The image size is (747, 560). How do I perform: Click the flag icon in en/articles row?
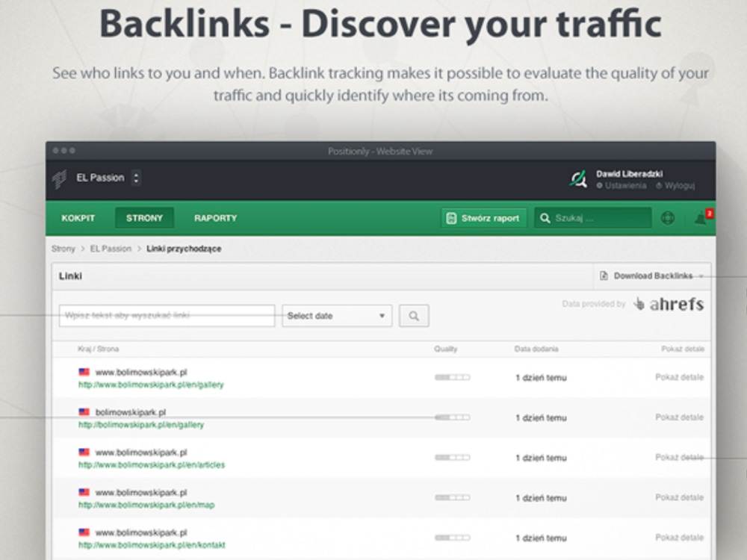tap(84, 452)
